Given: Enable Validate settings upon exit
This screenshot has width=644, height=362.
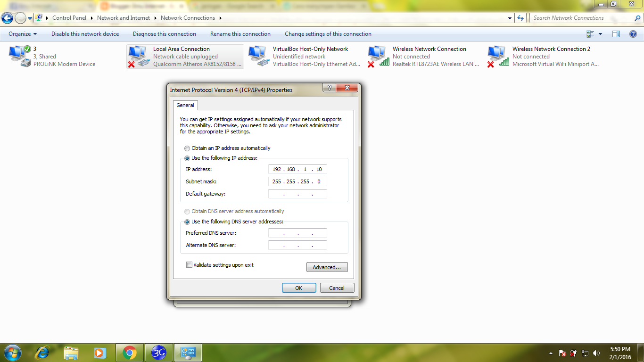Looking at the screenshot, I should [189, 265].
